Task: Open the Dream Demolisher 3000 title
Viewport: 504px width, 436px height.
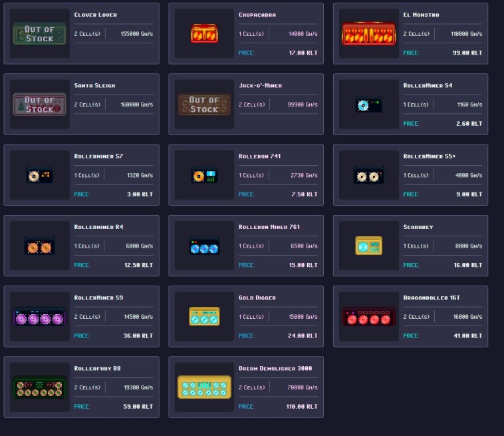Action: [x=275, y=369]
